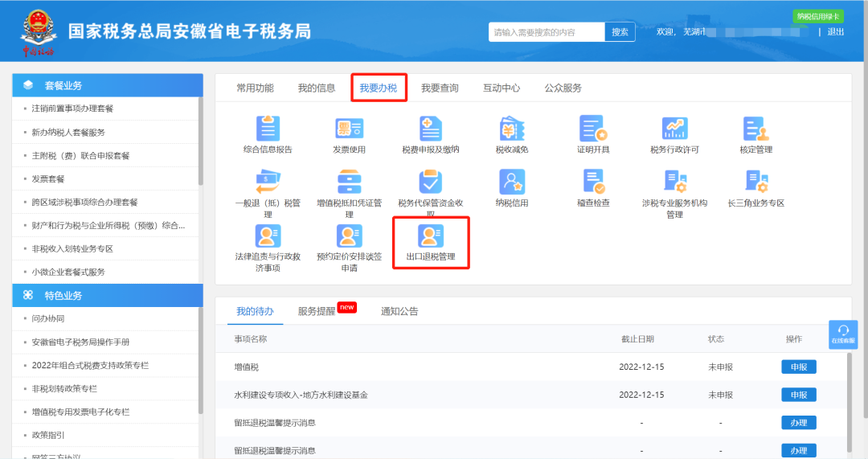Click the 套餐业务 list scrollbar
Viewport: 868px width, 459px height.
click(200, 141)
